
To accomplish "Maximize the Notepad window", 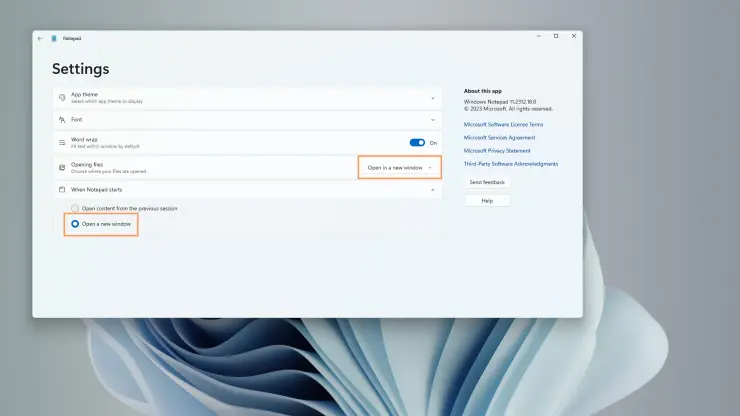I will click(x=556, y=36).
